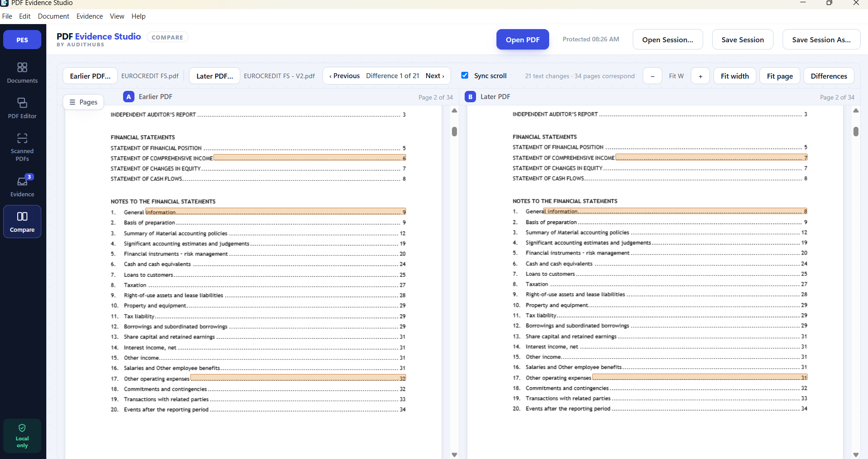Click 'Difference 1 of 21' counter
Image resolution: width=868 pixels, height=459 pixels.
tap(392, 76)
